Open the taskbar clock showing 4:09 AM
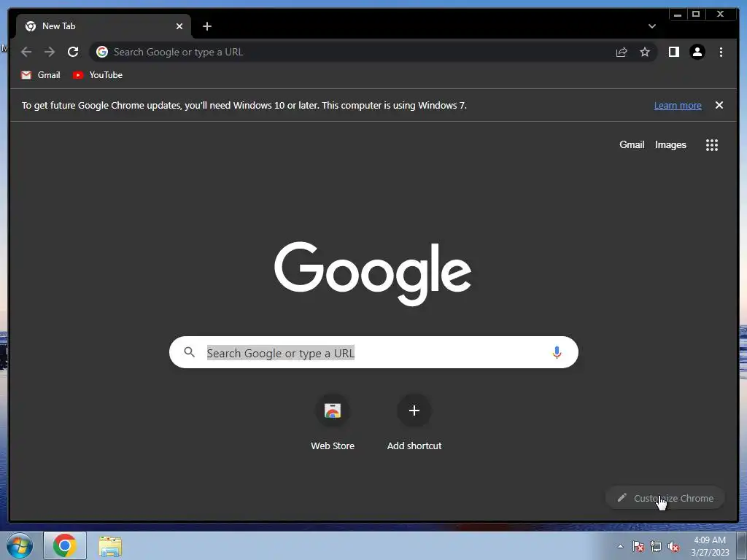 point(710,546)
